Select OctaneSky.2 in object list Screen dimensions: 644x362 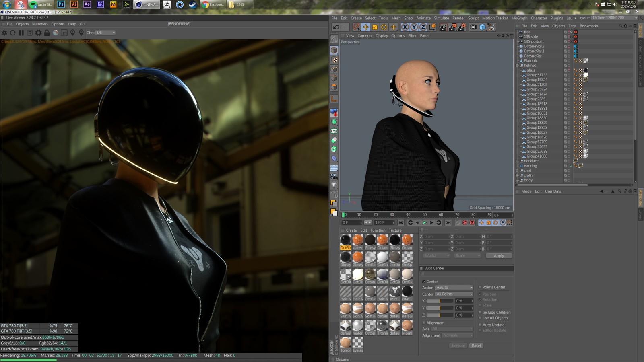point(534,46)
